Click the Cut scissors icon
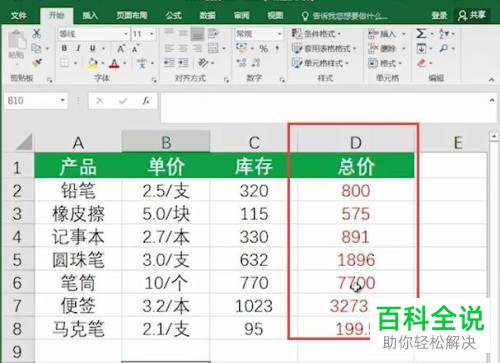The width and height of the screenshot is (500, 363). pyautogui.click(x=37, y=33)
